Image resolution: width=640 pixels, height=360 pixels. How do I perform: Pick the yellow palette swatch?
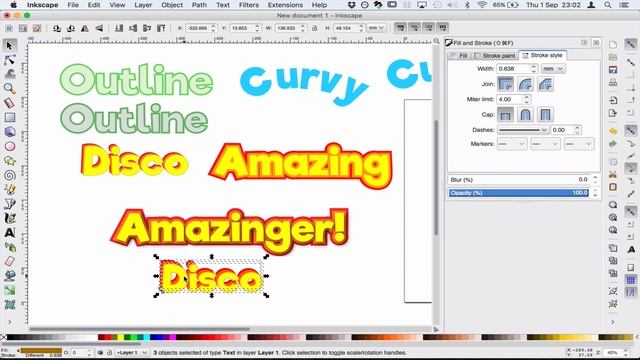[120, 337]
